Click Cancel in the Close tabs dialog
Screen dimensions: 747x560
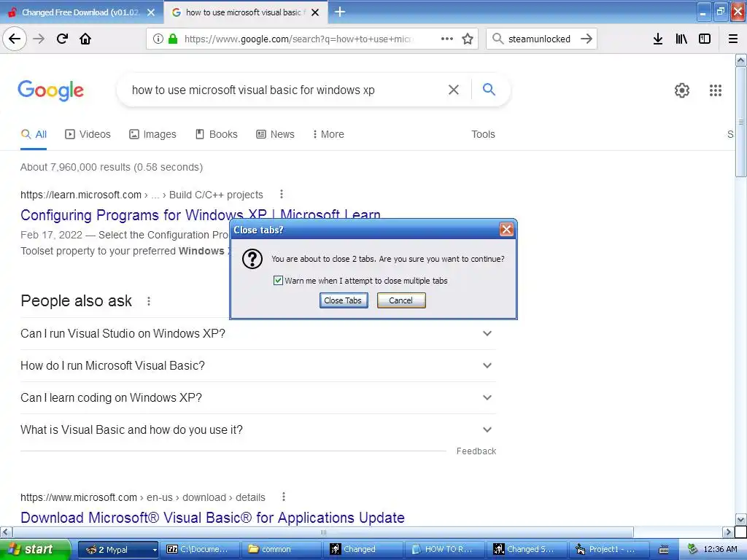(401, 300)
